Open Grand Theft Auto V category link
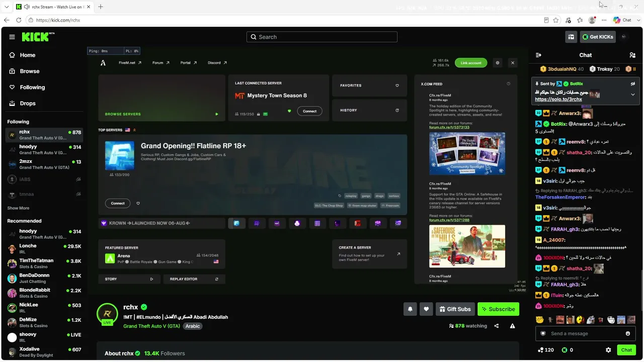 [x=151, y=326]
